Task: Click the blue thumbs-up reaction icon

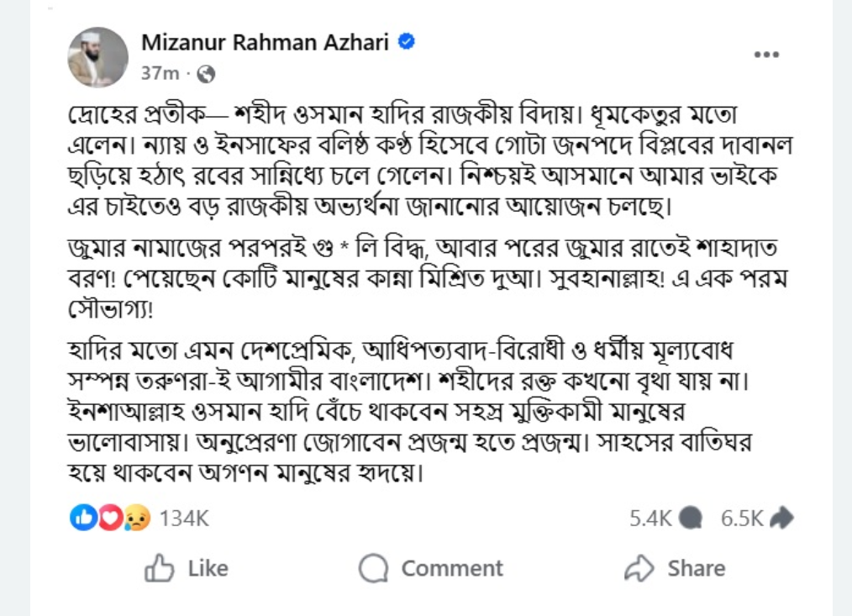Action: [83, 519]
